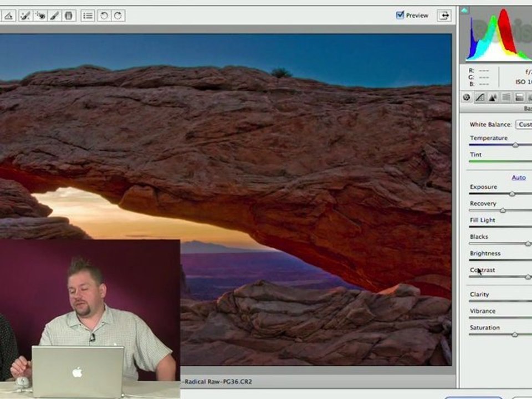Toggle full screen mode icon

click(444, 16)
